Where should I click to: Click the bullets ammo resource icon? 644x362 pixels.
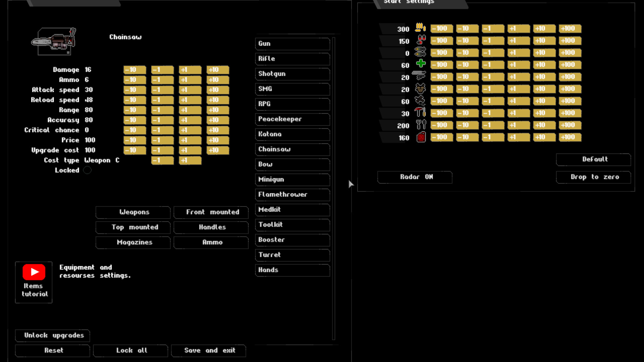[420, 27]
